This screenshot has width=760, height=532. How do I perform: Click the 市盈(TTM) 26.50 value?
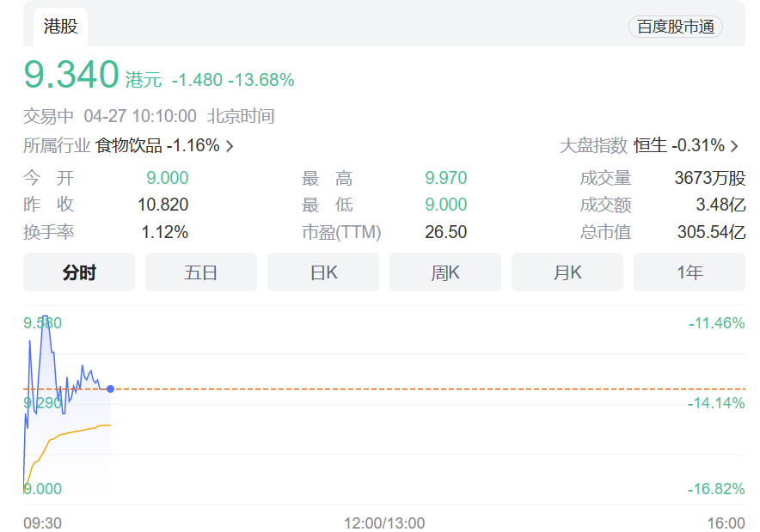point(445,232)
